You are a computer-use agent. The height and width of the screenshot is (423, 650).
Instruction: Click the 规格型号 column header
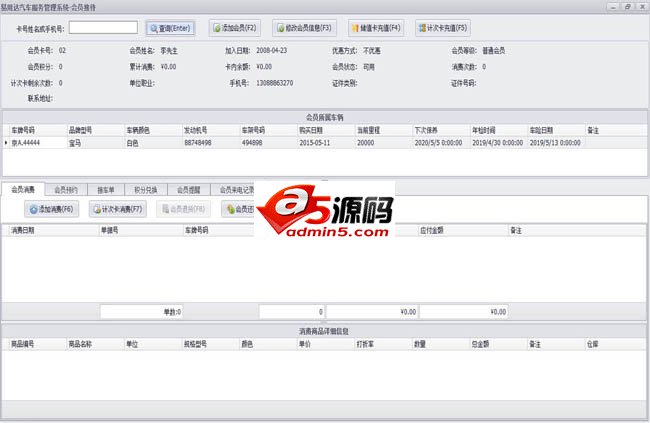[x=211, y=344]
